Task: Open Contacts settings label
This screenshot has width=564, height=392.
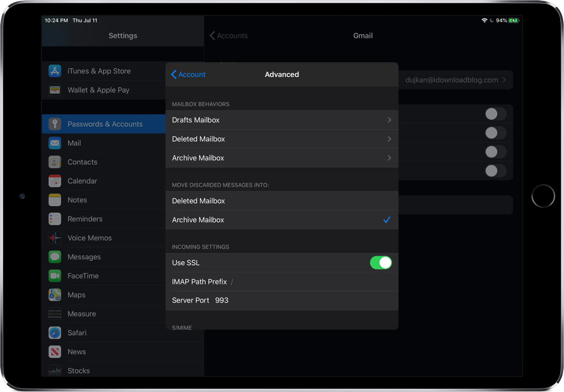Action: point(82,162)
